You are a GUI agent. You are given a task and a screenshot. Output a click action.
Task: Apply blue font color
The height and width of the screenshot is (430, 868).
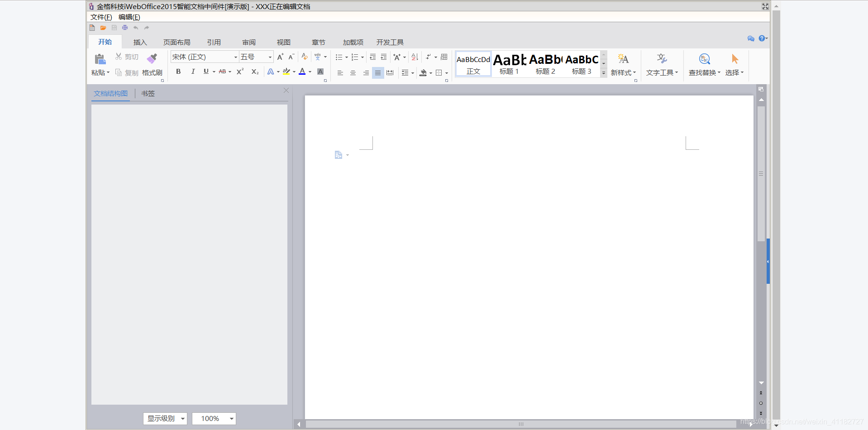coord(302,72)
